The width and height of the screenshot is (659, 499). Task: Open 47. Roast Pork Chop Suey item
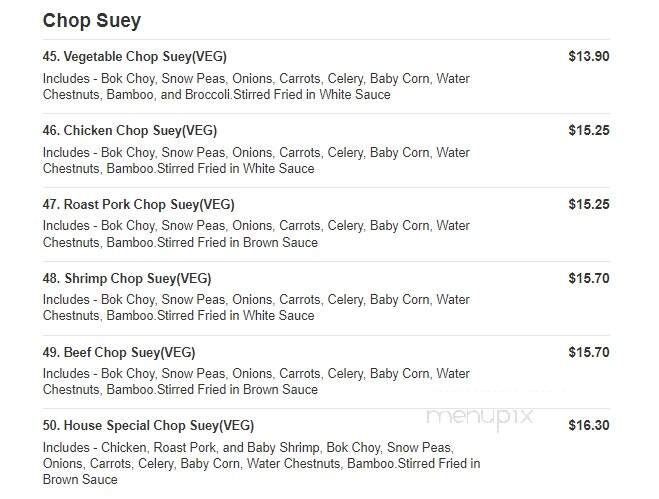tap(138, 204)
